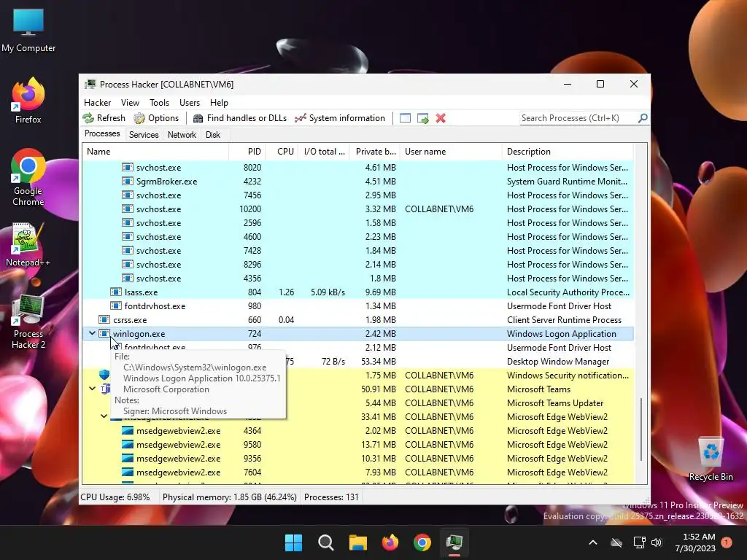Collapse the Microsoft Teams tree node
Image resolution: width=747 pixels, height=560 pixels.
click(x=93, y=389)
